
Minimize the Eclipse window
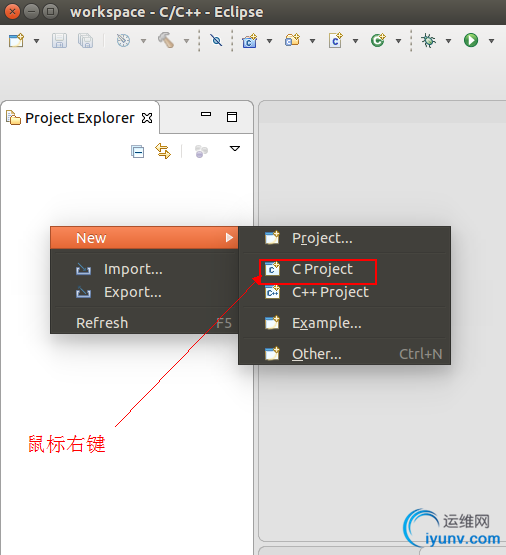pos(31,12)
